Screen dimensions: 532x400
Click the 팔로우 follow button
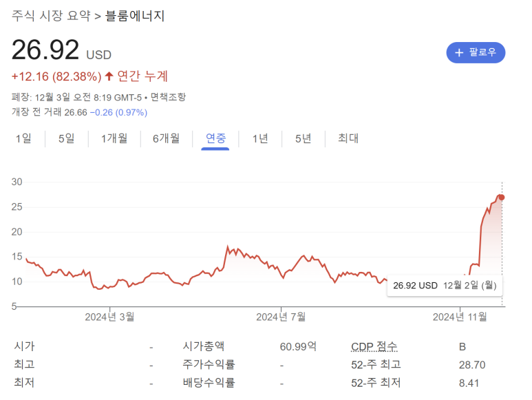coord(476,52)
